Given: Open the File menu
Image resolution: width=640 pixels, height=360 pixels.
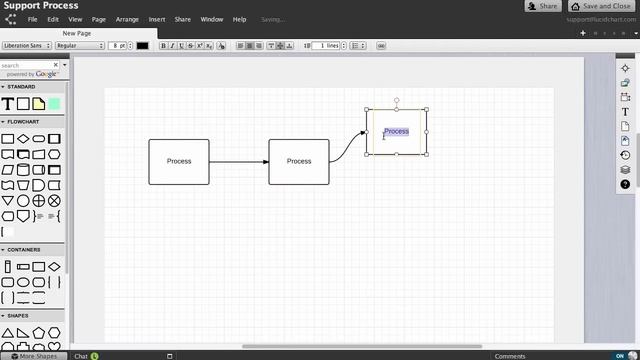Looking at the screenshot, I should coord(32,19).
